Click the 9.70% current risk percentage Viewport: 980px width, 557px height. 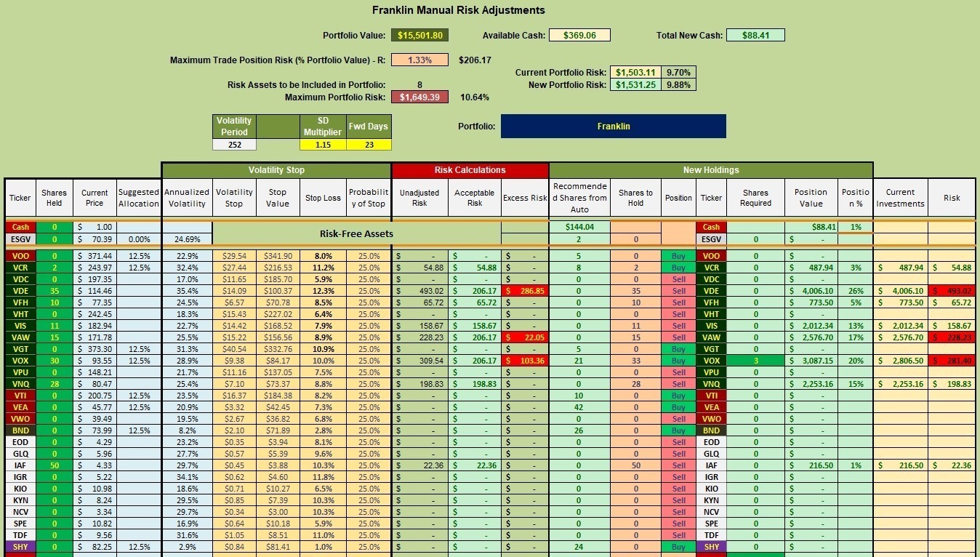coord(679,73)
